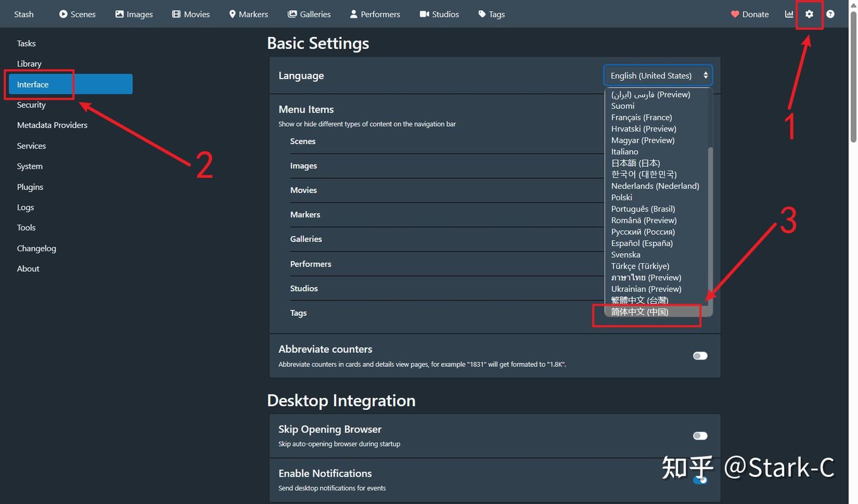Open the help question mark icon
This screenshot has width=858, height=504.
point(831,14)
